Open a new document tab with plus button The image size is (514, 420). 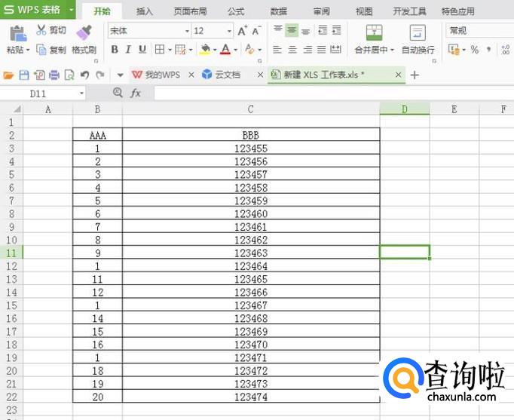coord(415,75)
